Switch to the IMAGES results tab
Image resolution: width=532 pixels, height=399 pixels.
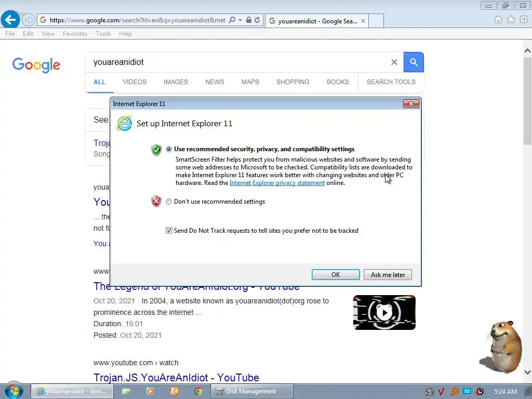point(176,82)
